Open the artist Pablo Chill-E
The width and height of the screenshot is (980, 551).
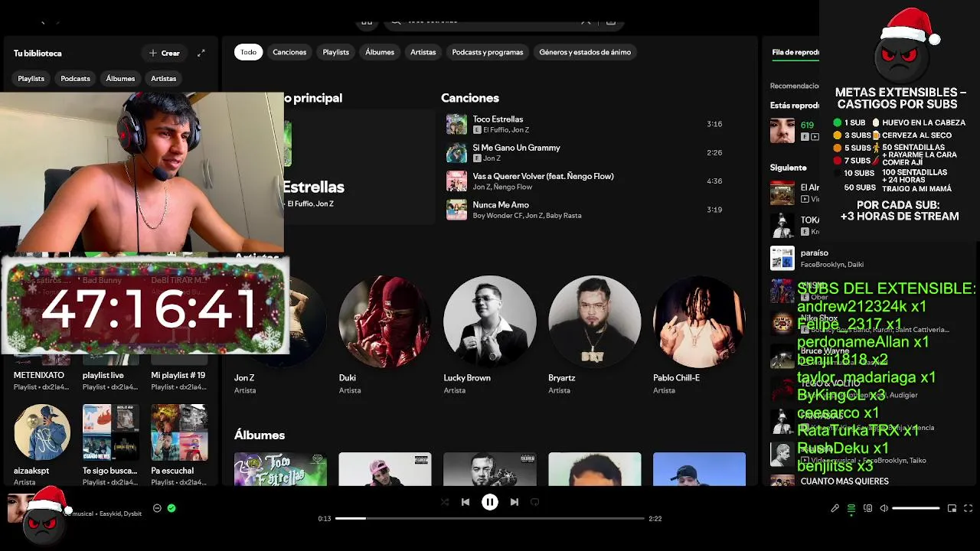click(699, 322)
